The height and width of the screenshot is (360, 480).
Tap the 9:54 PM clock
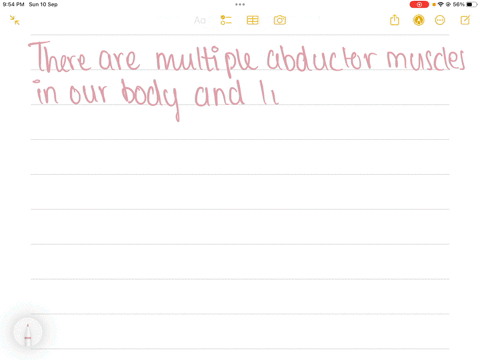point(13,4)
